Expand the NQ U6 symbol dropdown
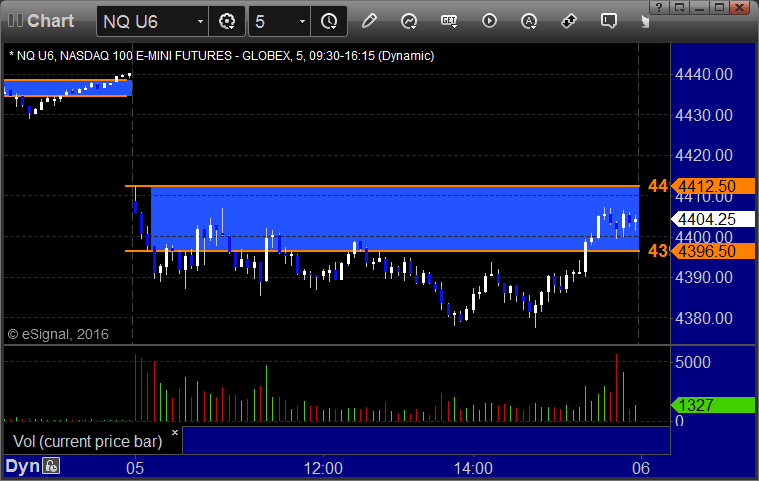759x481 pixels. [200, 21]
